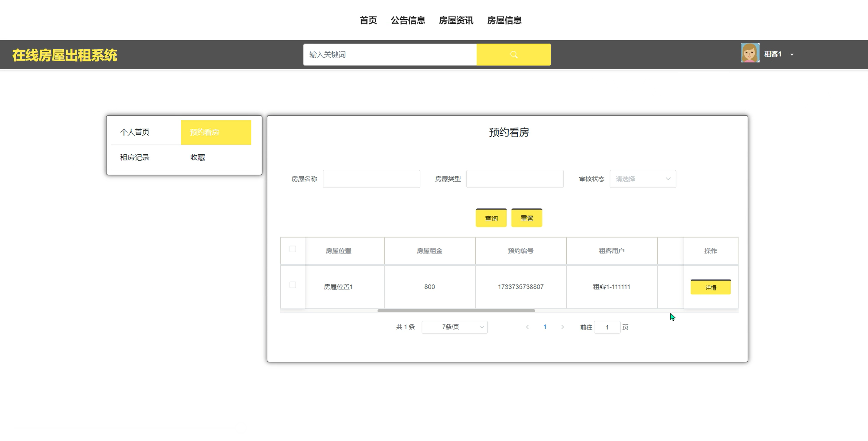
Task: Check the 房屋位置1 row checkbox
Action: pos(293,285)
